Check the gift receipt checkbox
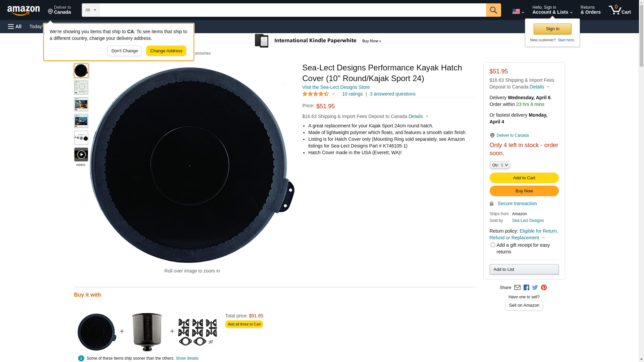The height and width of the screenshot is (362, 644). click(x=493, y=245)
